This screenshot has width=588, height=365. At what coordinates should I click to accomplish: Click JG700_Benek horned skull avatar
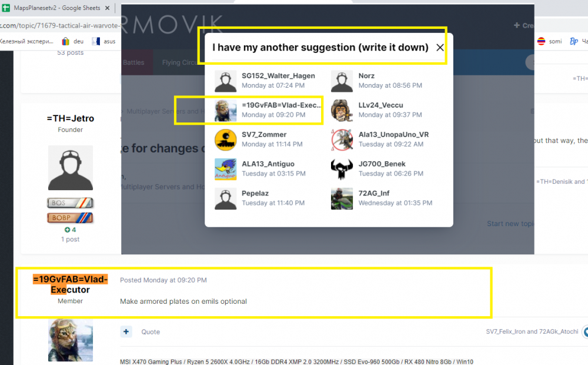pyautogui.click(x=342, y=168)
